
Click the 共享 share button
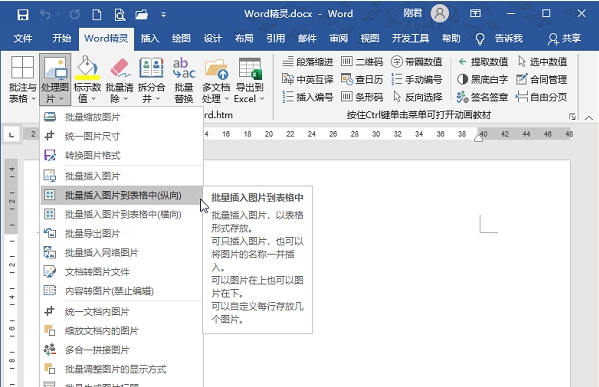pos(564,39)
